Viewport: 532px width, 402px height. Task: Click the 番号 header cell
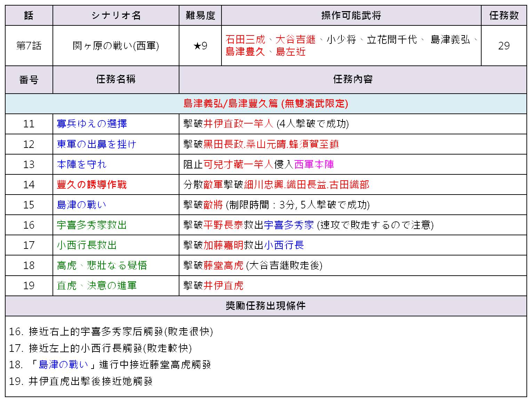(x=29, y=80)
